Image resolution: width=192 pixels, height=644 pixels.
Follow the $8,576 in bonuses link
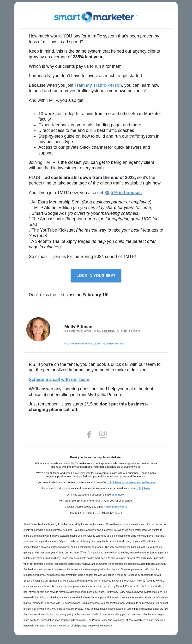pyautogui.click(x=123, y=192)
